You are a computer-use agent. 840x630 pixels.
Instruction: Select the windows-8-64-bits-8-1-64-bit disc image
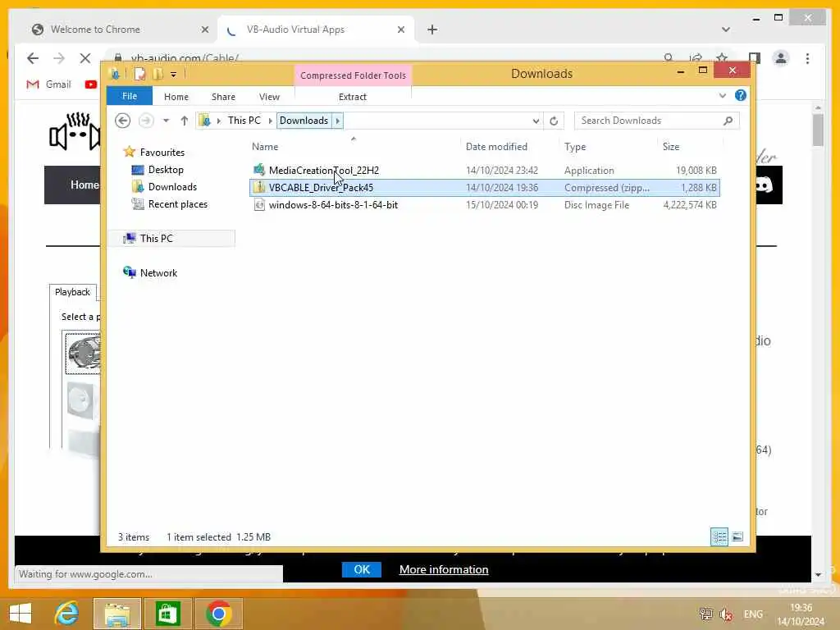484,204
